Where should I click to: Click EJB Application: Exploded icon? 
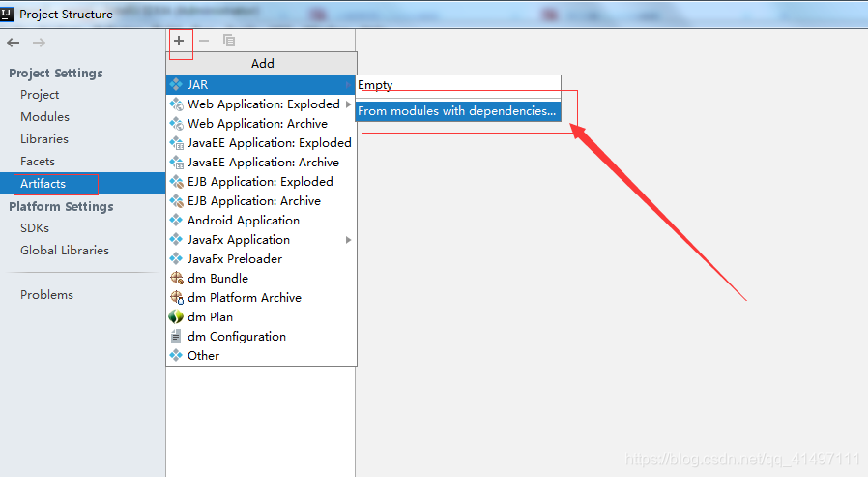point(176,182)
